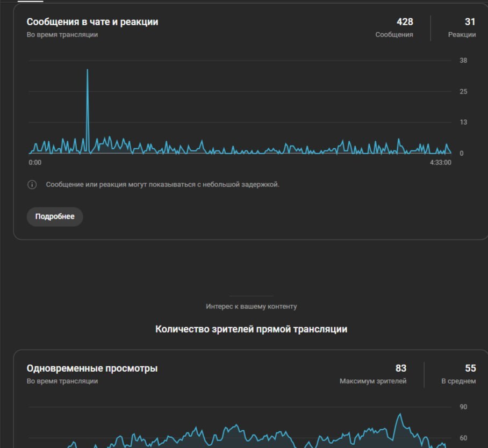This screenshot has width=488, height=448.
Task: Select the 428 Сообщения metric
Action: (x=394, y=28)
